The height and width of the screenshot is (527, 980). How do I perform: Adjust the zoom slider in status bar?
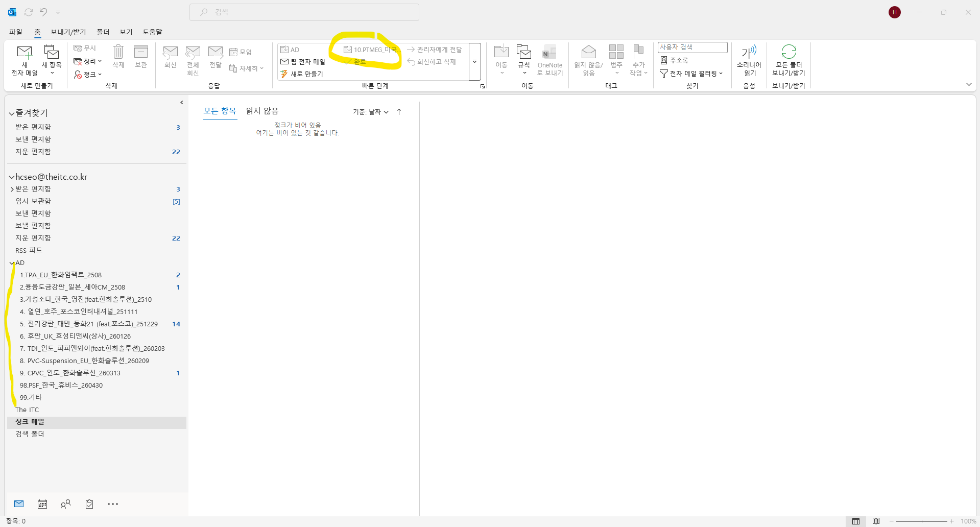(x=922, y=521)
